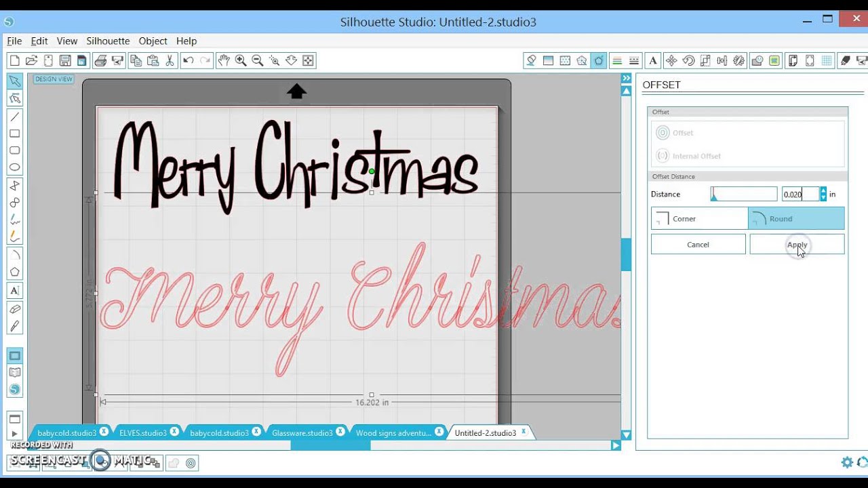Pick the Ellipse drawing tool
The image size is (868, 488).
[x=14, y=167]
